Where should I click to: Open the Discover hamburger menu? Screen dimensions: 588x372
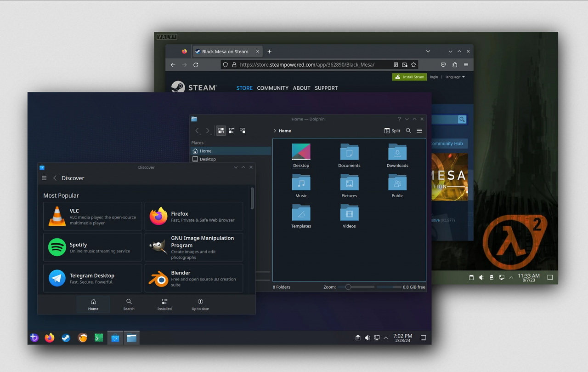(44, 178)
